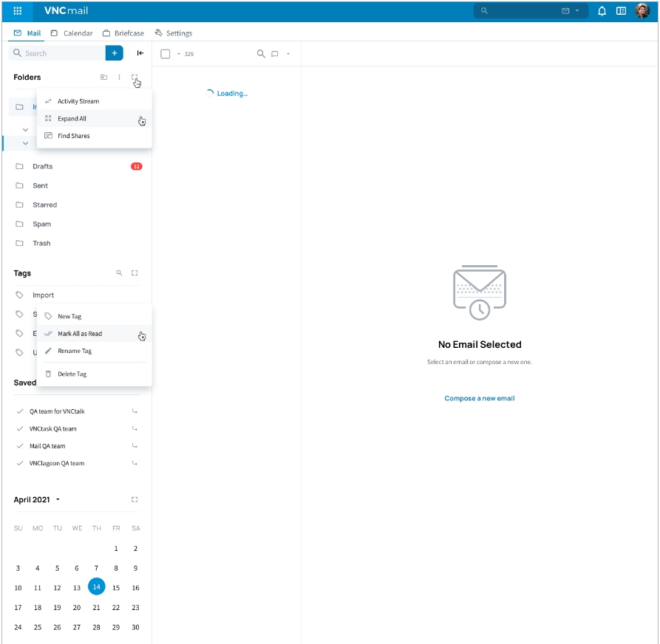Screen dimensions: 660x644
Task: Toggle the reading pane layout icon
Action: pos(621,11)
